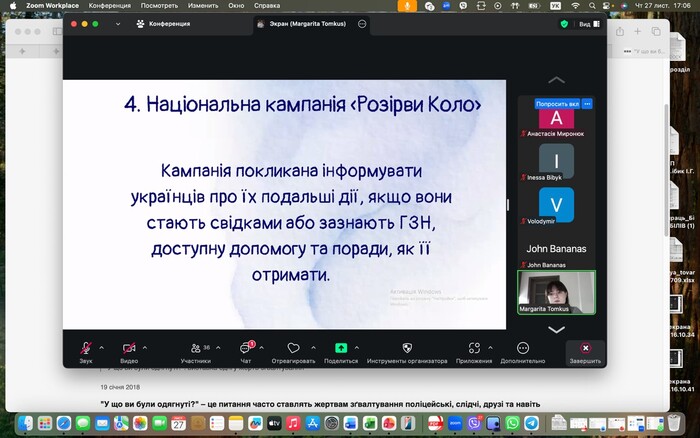Open Инструменты организатора host tools

[x=407, y=348]
